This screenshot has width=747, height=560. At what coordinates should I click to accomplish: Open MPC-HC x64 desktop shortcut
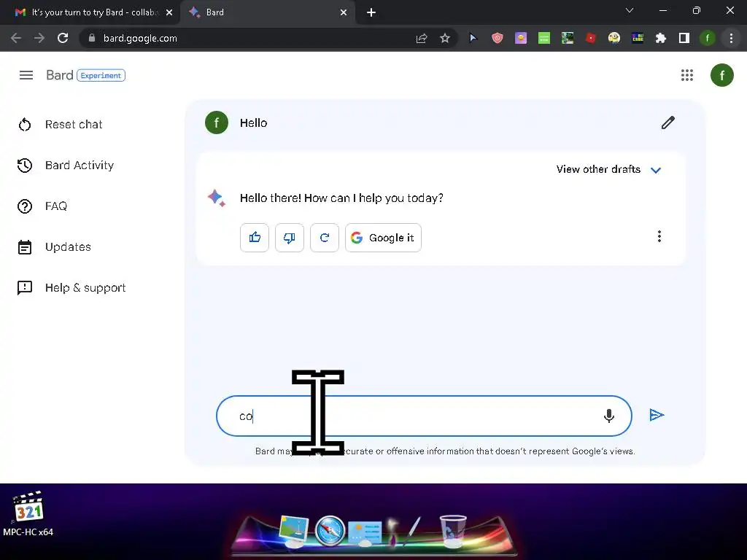28,514
